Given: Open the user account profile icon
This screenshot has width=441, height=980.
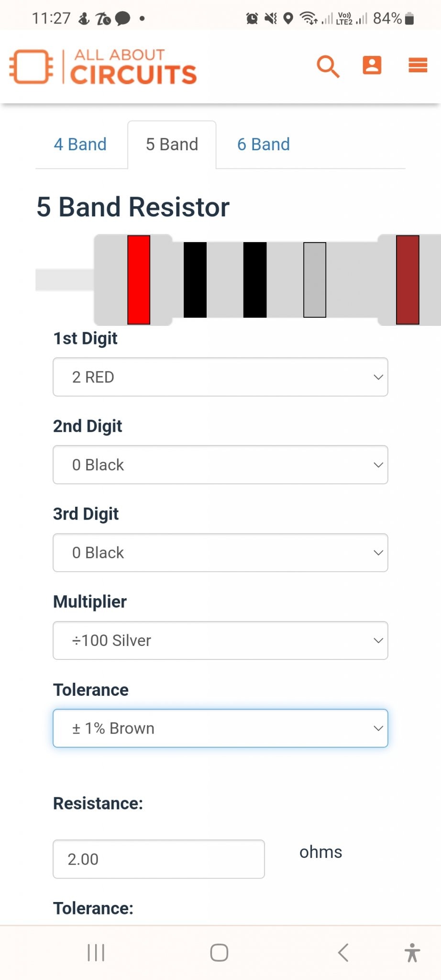Looking at the screenshot, I should click(x=372, y=65).
